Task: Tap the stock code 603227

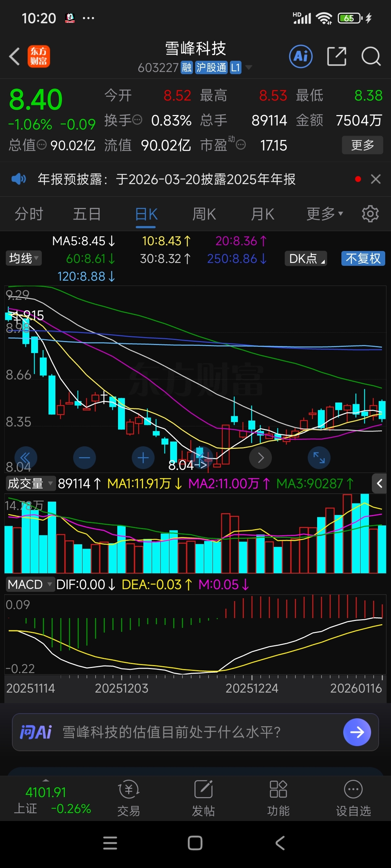Action: 158,68
